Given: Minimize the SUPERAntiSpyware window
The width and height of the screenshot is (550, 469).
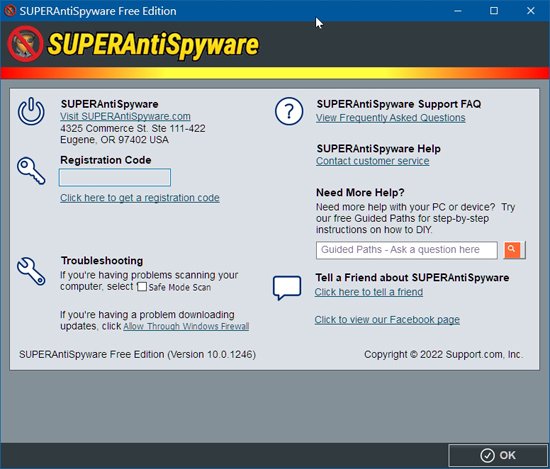Looking at the screenshot, I should [x=458, y=11].
